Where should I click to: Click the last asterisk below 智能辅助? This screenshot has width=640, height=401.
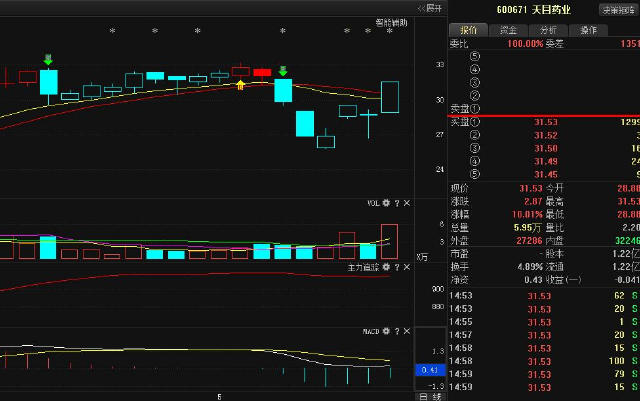tap(390, 31)
